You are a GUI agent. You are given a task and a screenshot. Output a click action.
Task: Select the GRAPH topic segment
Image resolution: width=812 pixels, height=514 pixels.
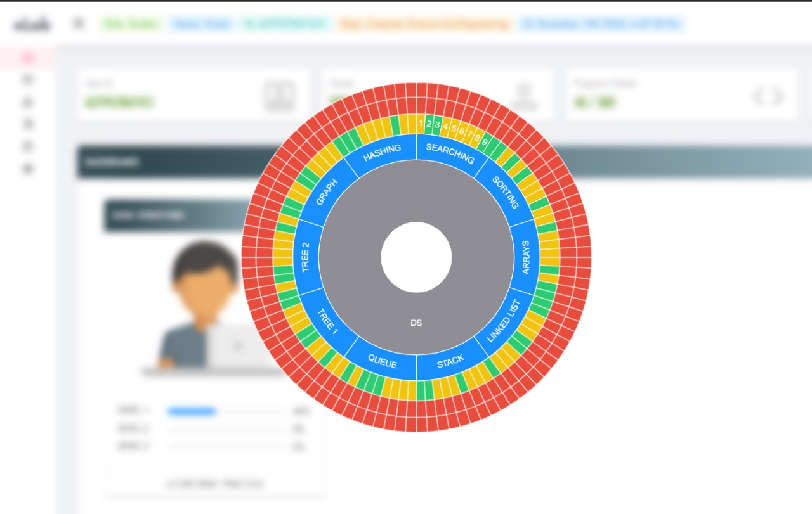click(327, 192)
